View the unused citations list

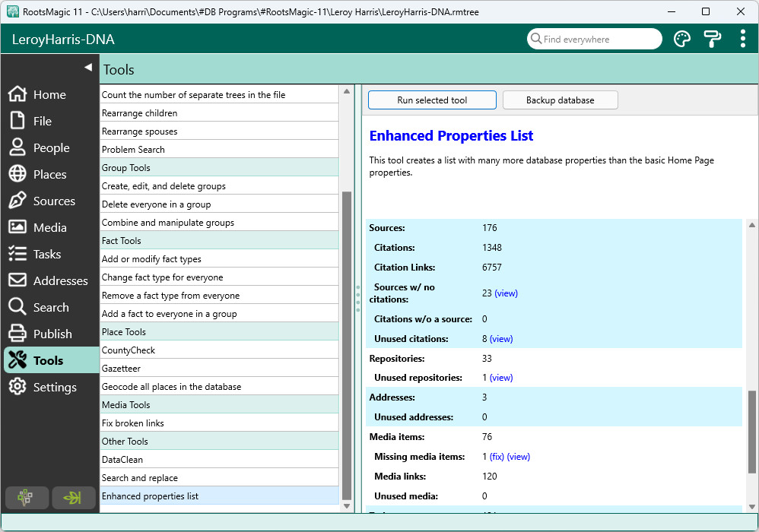click(501, 339)
